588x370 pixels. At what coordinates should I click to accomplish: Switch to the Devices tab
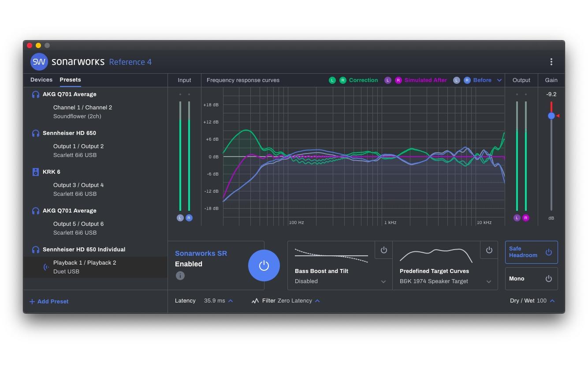coord(41,80)
